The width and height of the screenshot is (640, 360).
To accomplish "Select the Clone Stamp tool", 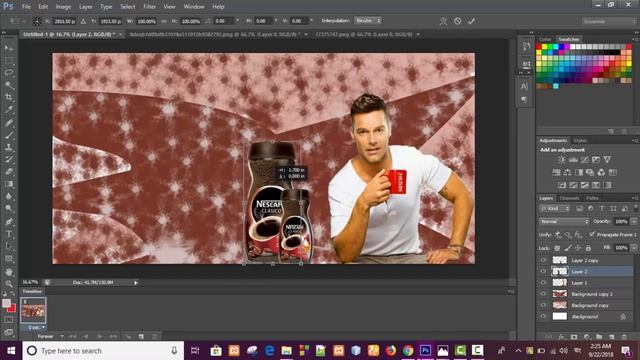I will click(x=9, y=147).
